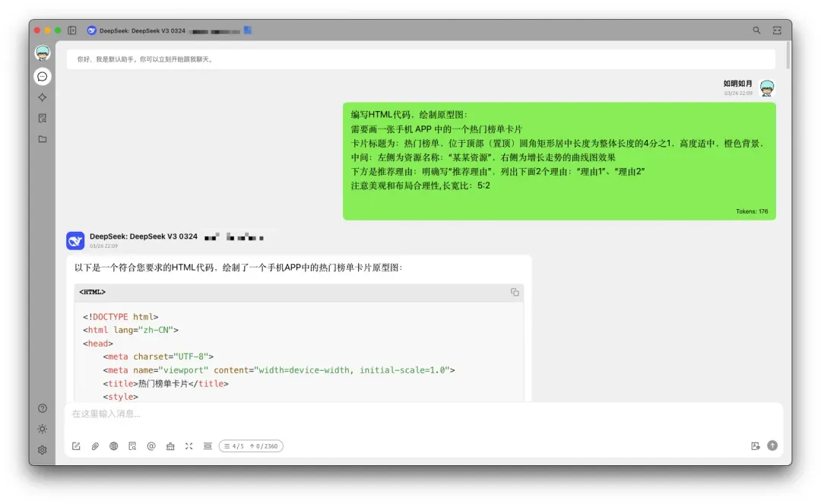Copy the HTML code block
This screenshot has height=504, width=821.
point(515,292)
